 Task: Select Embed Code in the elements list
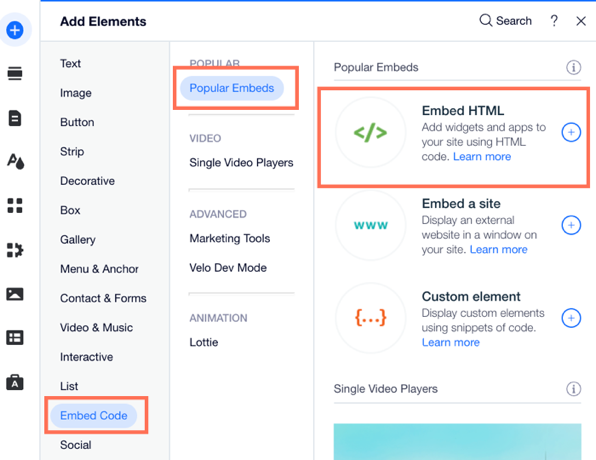94,416
